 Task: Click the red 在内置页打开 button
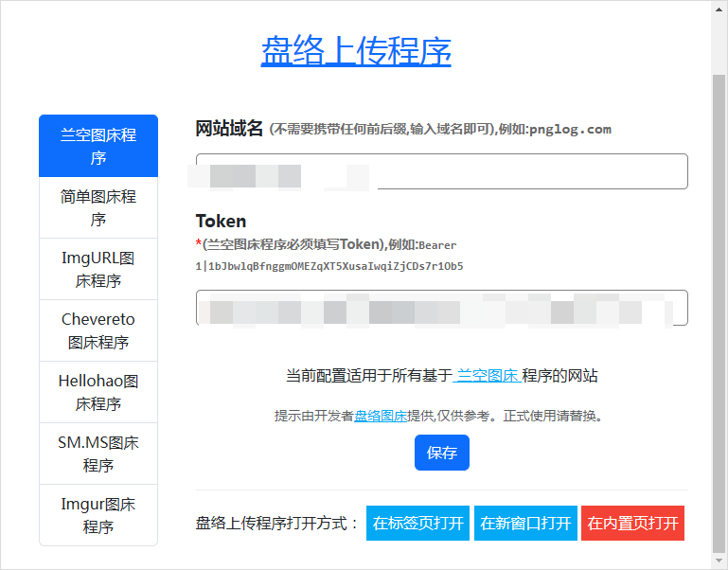[x=632, y=523]
